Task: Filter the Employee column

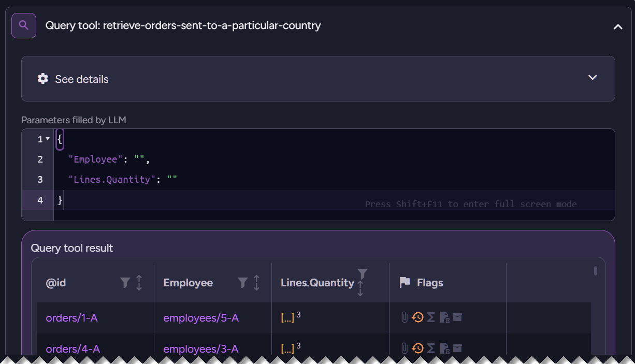Action: click(243, 283)
